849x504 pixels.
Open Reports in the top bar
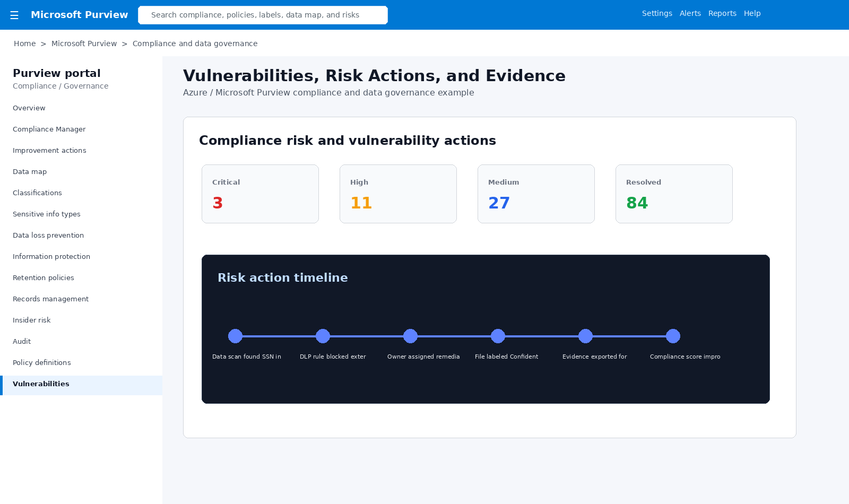click(x=722, y=13)
